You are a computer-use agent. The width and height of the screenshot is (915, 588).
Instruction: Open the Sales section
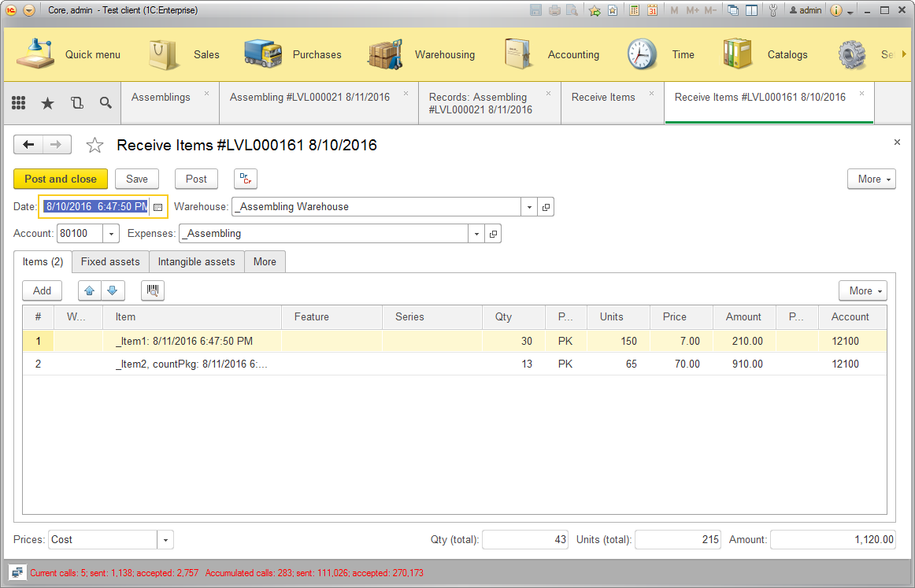(x=183, y=54)
